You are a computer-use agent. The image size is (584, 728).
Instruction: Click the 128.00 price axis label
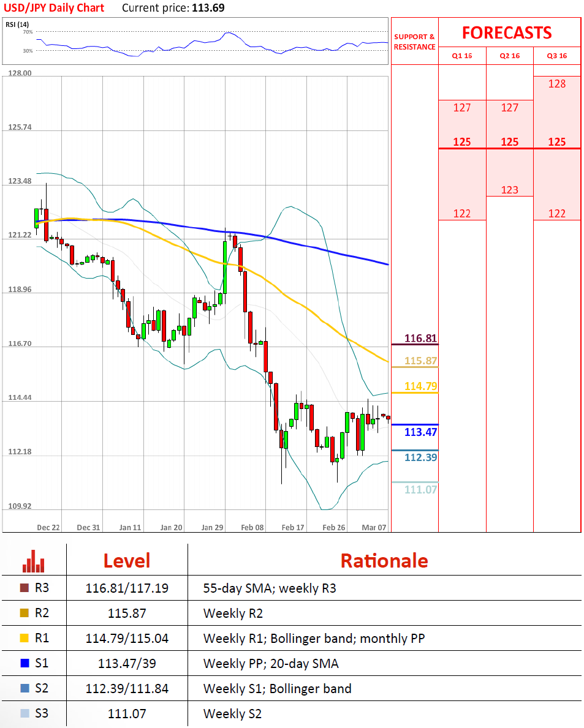point(20,73)
